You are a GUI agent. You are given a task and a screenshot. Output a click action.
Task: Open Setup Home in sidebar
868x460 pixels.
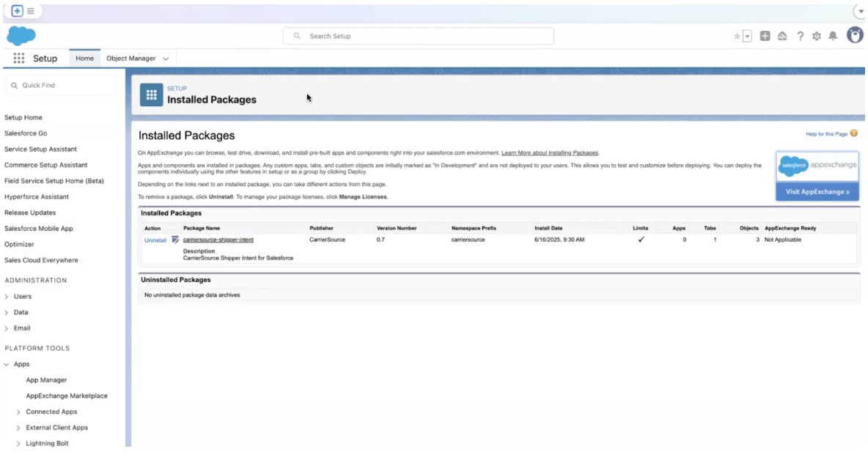[23, 117]
